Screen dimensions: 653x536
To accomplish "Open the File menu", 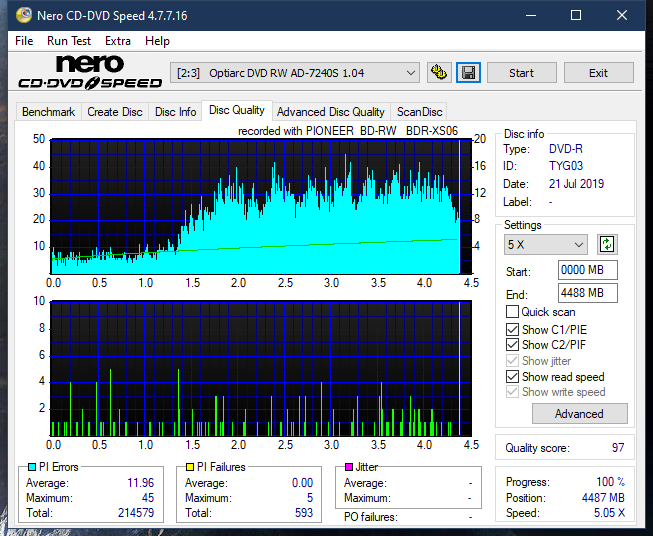I will pyautogui.click(x=24, y=41).
